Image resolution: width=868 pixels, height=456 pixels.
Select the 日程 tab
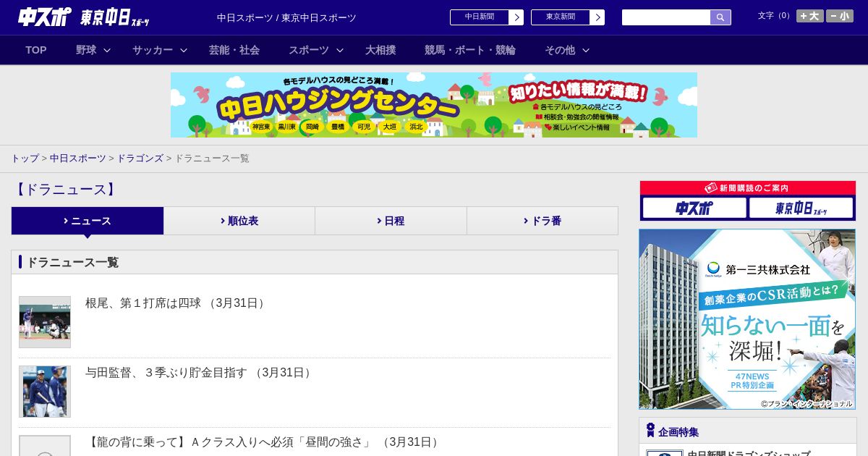tap(391, 221)
